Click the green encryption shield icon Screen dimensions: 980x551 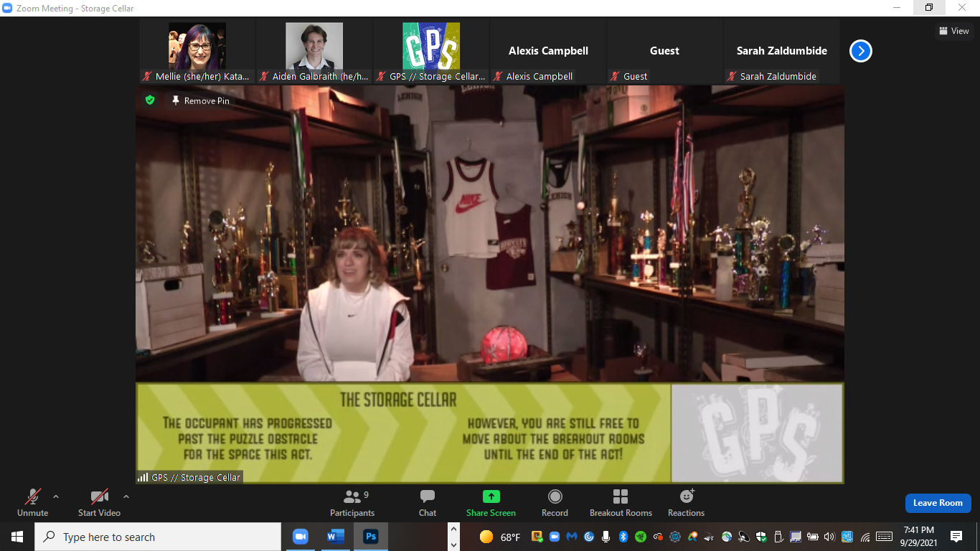(150, 100)
